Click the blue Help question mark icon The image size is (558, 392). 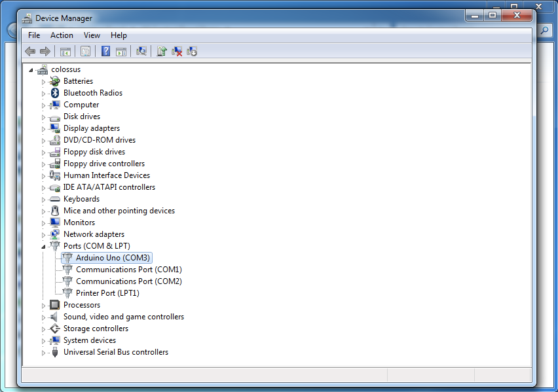(105, 51)
